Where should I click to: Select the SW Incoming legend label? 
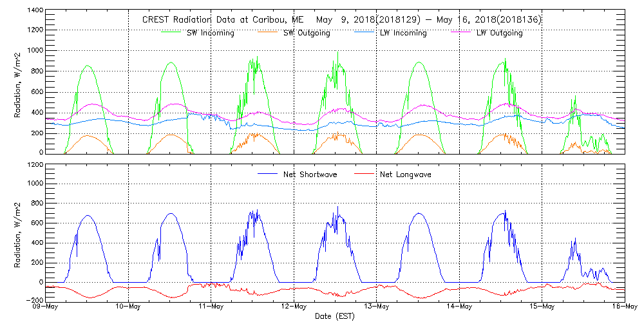209,33
